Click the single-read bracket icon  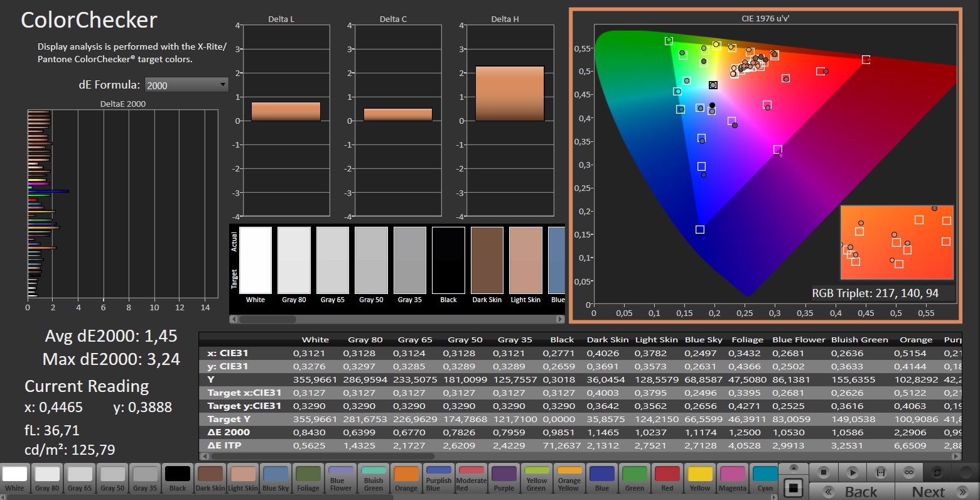[880, 472]
